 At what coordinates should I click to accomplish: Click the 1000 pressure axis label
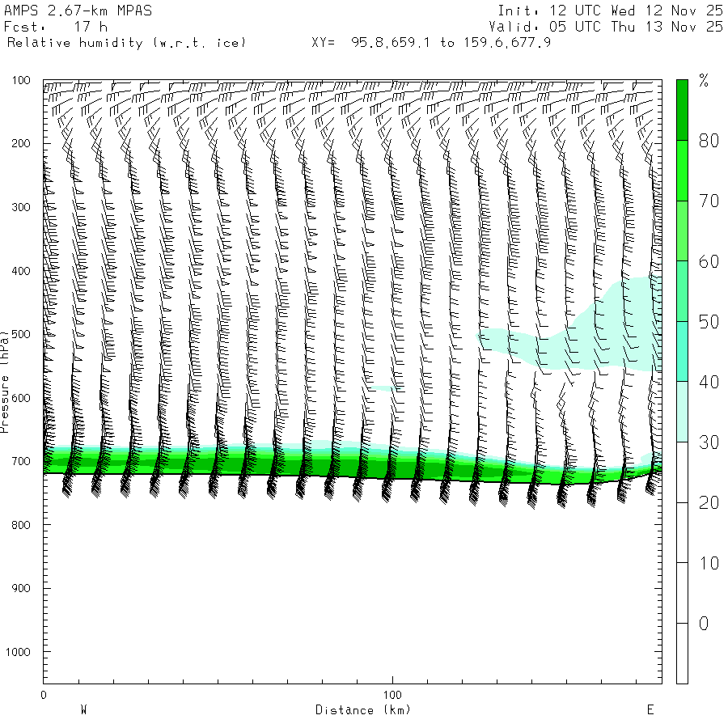(x=18, y=652)
